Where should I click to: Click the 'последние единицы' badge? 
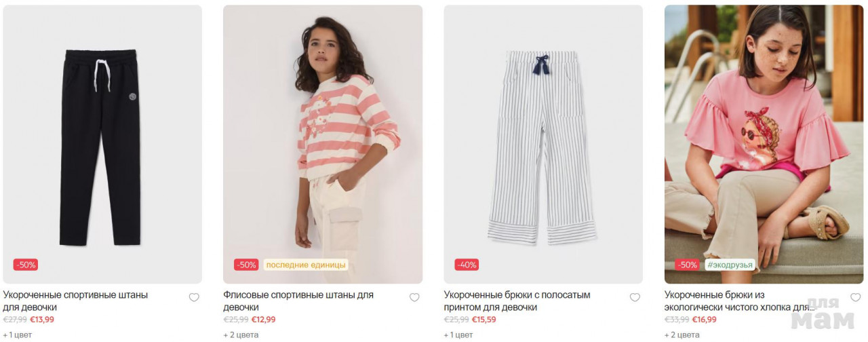(306, 265)
